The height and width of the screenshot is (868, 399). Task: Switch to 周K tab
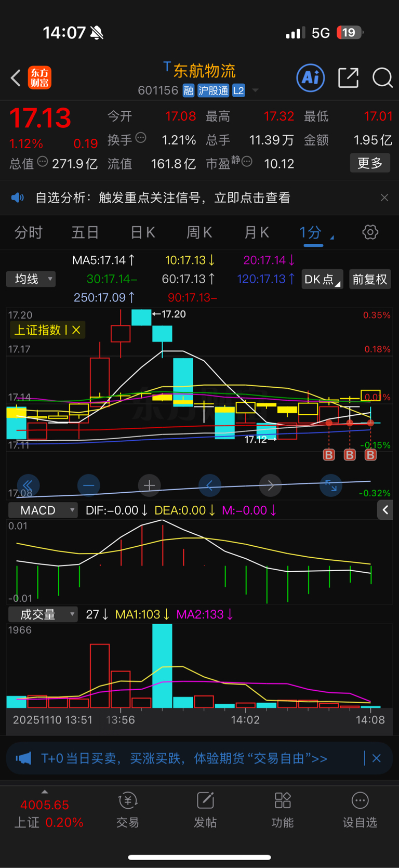199,232
